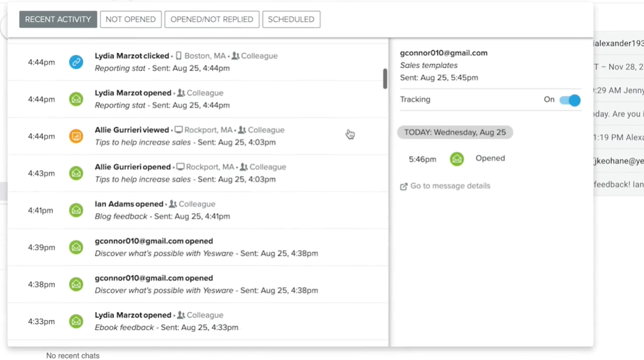Click 'Rockport, MA' in Allie Gurrieri viewed row
This screenshot has height=360, width=644.
coord(209,130)
